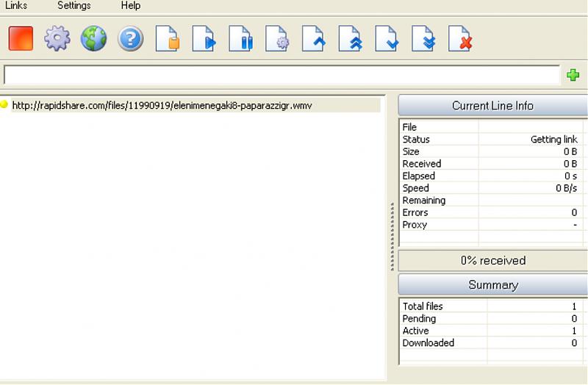Add link with green plus icon

(573, 75)
